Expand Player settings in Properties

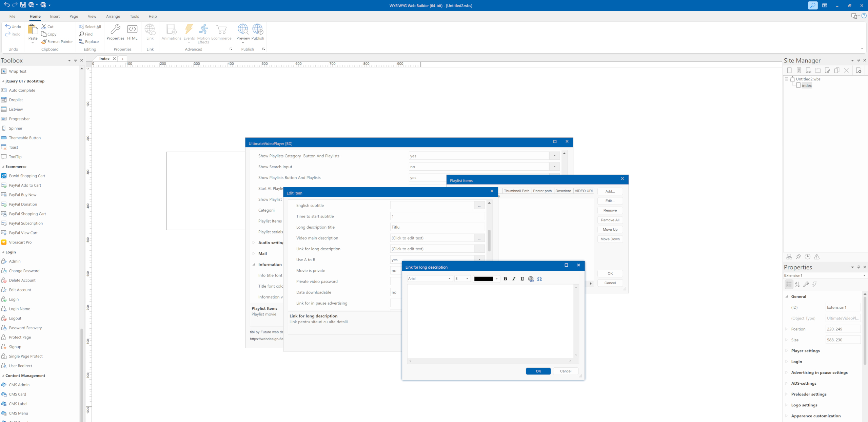pyautogui.click(x=787, y=351)
